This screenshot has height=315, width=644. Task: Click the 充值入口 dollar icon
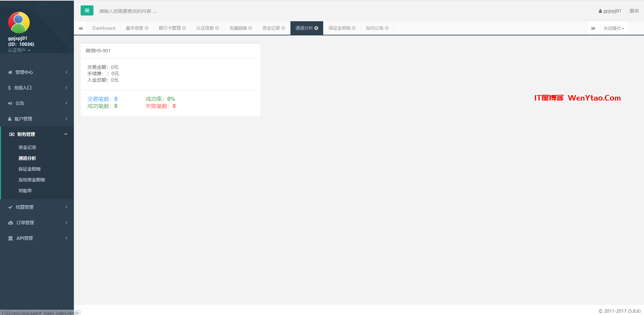coord(9,88)
